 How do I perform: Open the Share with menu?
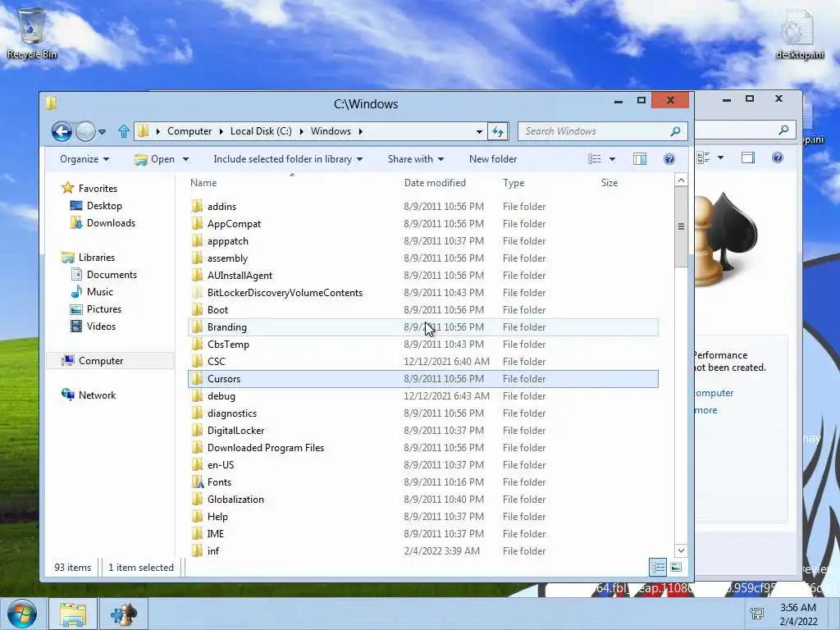pos(416,159)
